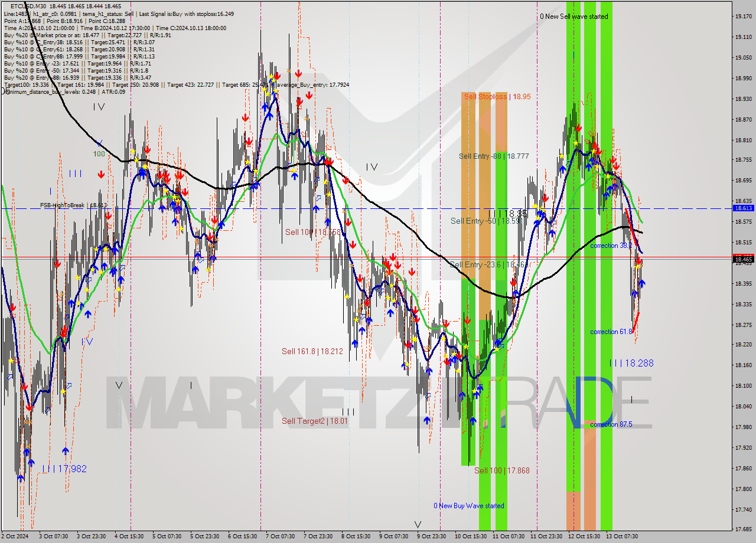Click the '0 New Sell wave started' text
The image size is (756, 543).
tap(573, 17)
